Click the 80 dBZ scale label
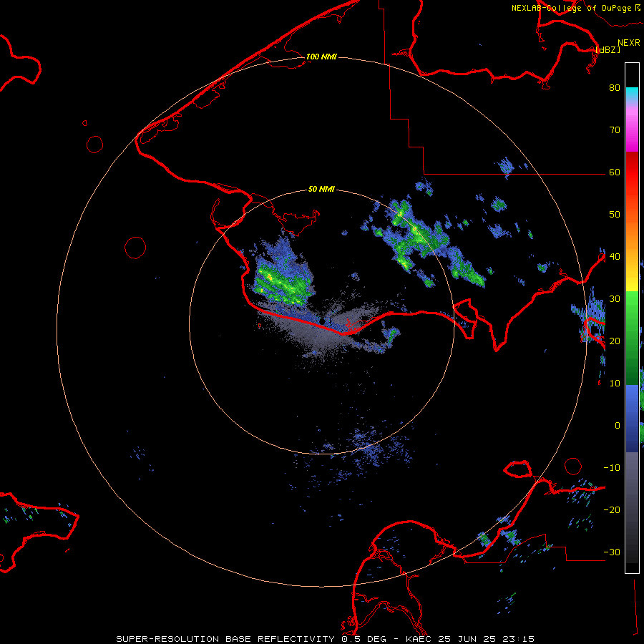 pyautogui.click(x=615, y=88)
